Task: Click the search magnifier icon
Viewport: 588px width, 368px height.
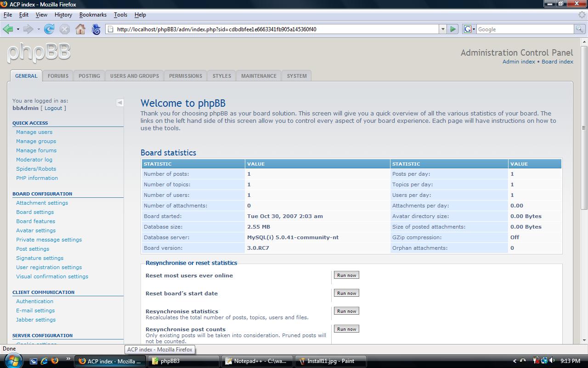Action: pos(579,29)
